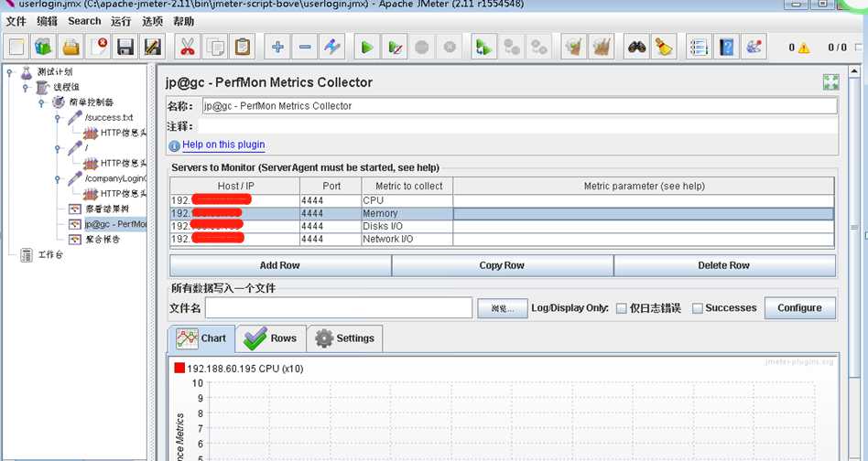Toggle the 仅日志错误 checkbox
Viewport: 868px width, 461px height.
tap(622, 308)
